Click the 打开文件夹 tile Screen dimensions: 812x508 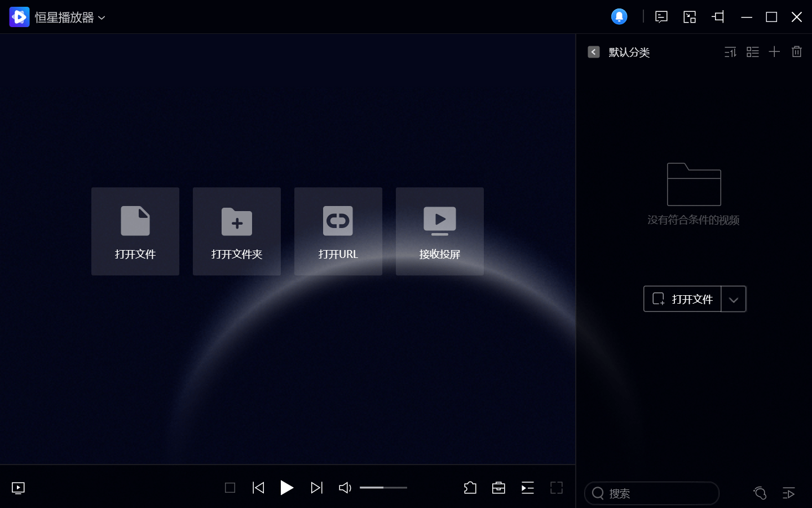(x=237, y=231)
